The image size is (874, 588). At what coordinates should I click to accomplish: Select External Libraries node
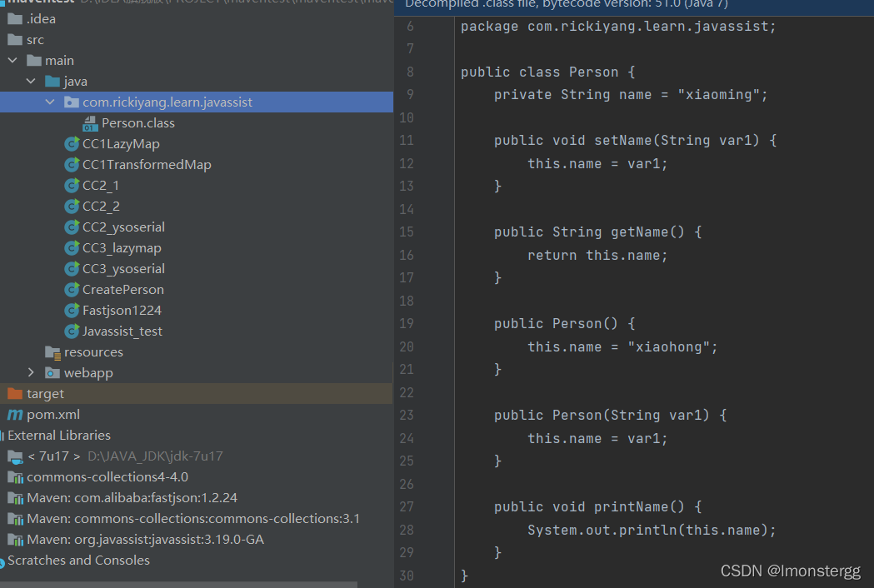59,436
